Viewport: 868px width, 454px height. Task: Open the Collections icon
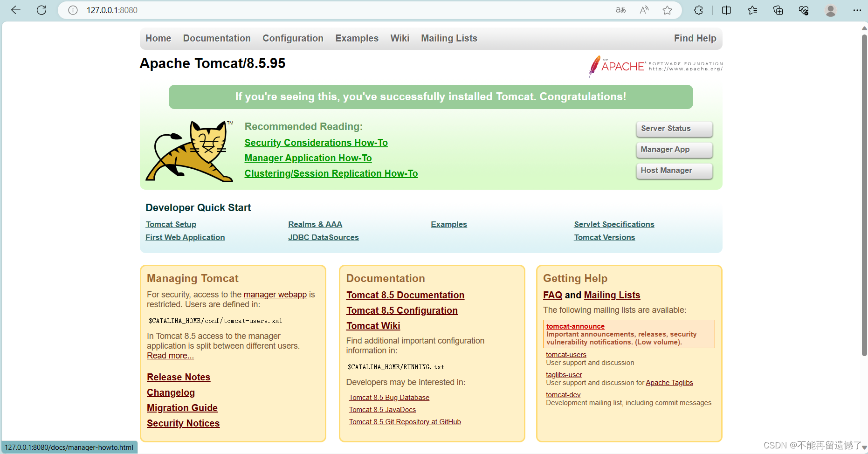pos(778,10)
